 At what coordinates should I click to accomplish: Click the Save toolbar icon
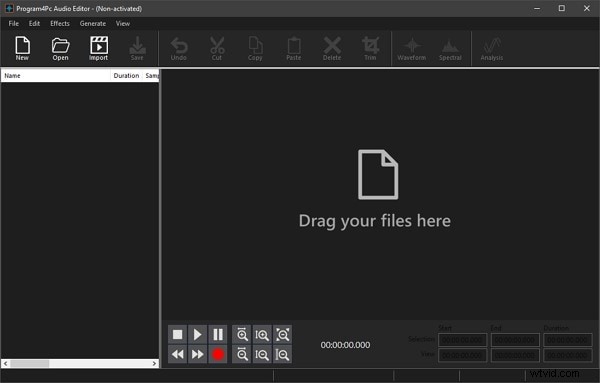137,48
